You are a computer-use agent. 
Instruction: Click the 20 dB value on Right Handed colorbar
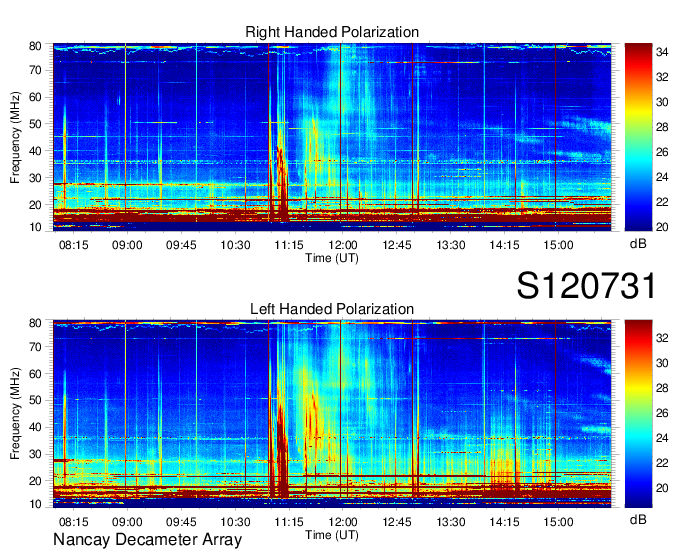[x=662, y=227]
